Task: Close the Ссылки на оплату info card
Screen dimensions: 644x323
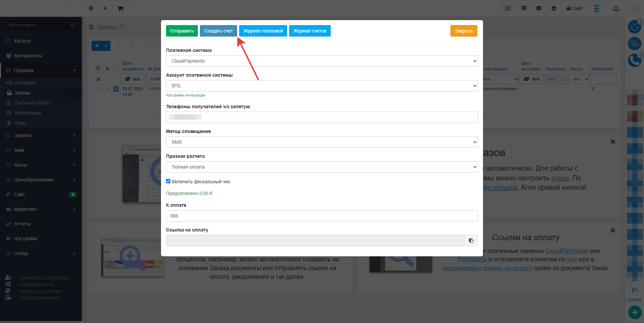Action: click(613, 231)
